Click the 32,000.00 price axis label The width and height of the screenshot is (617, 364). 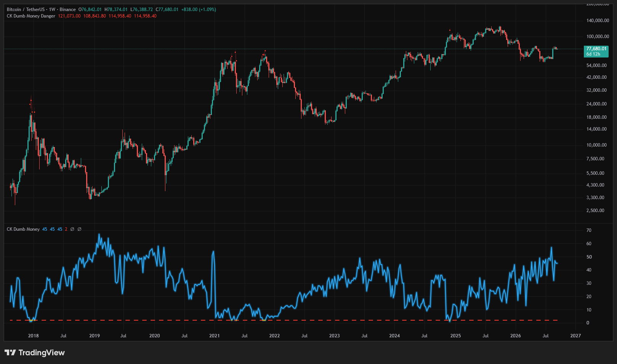(596, 90)
